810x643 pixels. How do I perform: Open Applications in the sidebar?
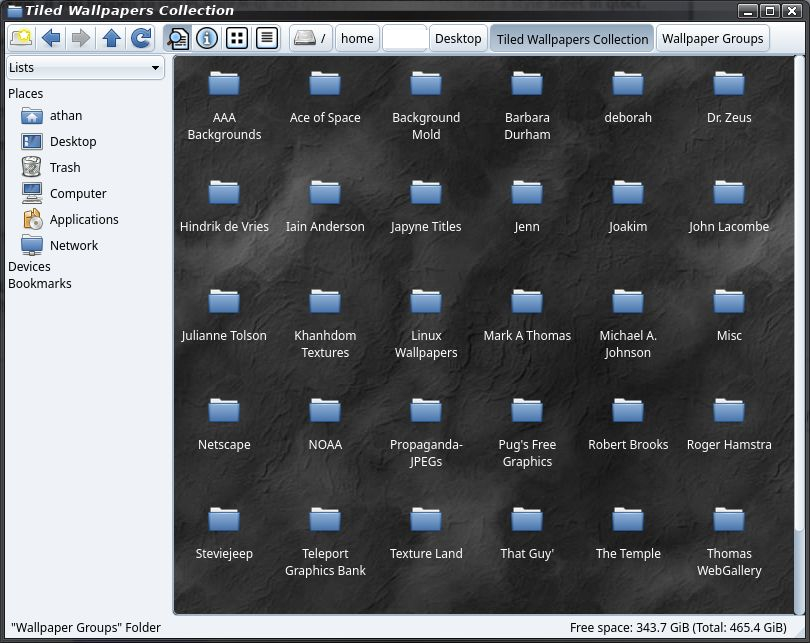(70, 219)
